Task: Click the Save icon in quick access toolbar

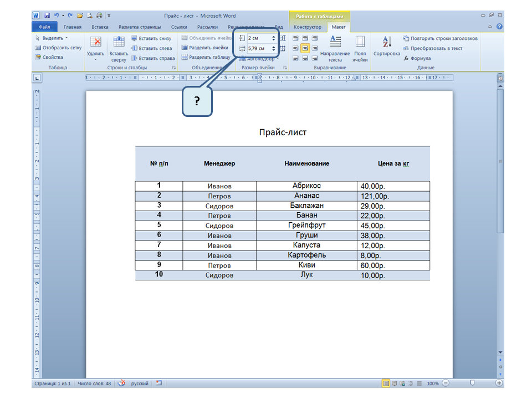Action: [47, 16]
